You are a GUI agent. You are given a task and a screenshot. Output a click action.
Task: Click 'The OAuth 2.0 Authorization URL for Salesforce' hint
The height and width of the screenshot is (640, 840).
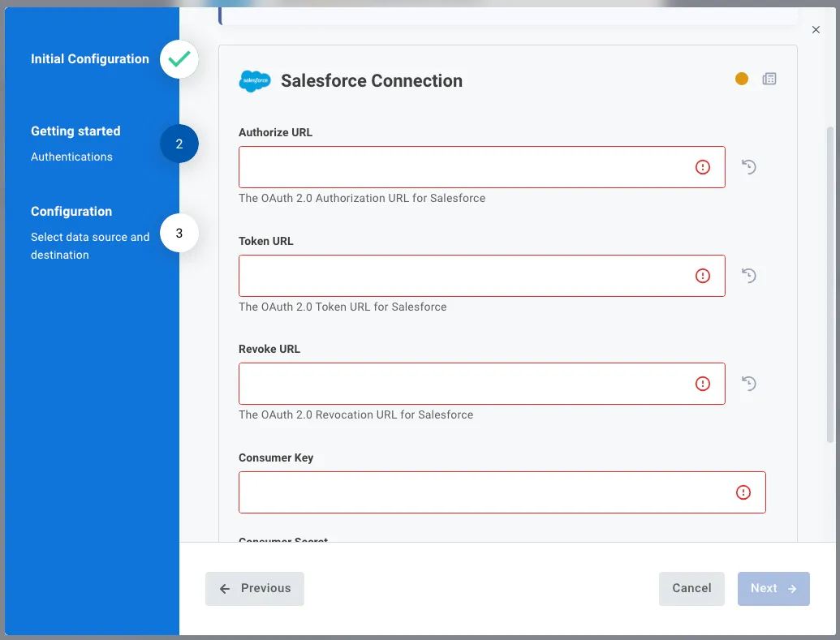click(x=362, y=198)
